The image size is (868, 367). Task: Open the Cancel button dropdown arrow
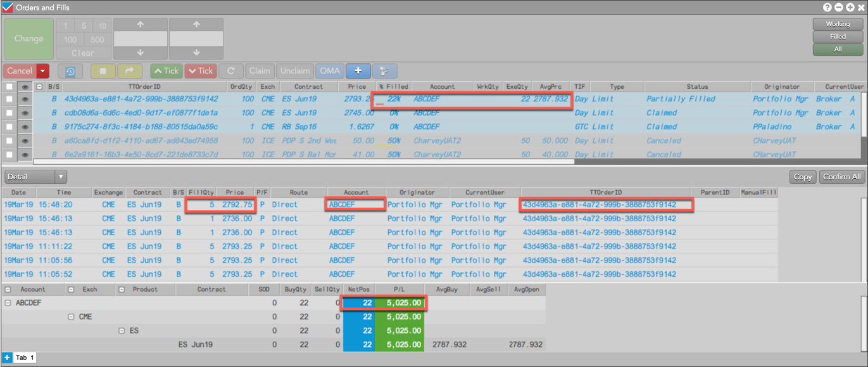tap(42, 71)
